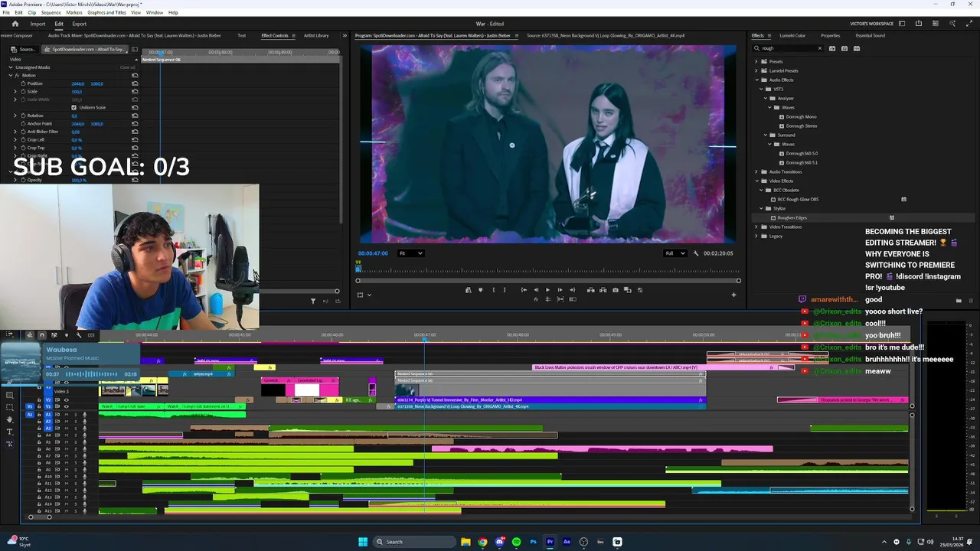Screen dimensions: 980x551
Task: Open the Effect Controls panel menu icon
Action: point(295,35)
